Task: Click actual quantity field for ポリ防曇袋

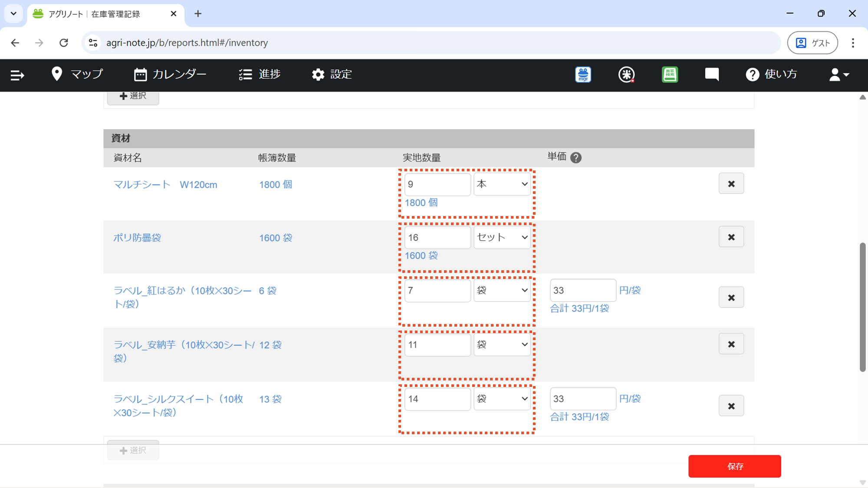Action: (437, 237)
